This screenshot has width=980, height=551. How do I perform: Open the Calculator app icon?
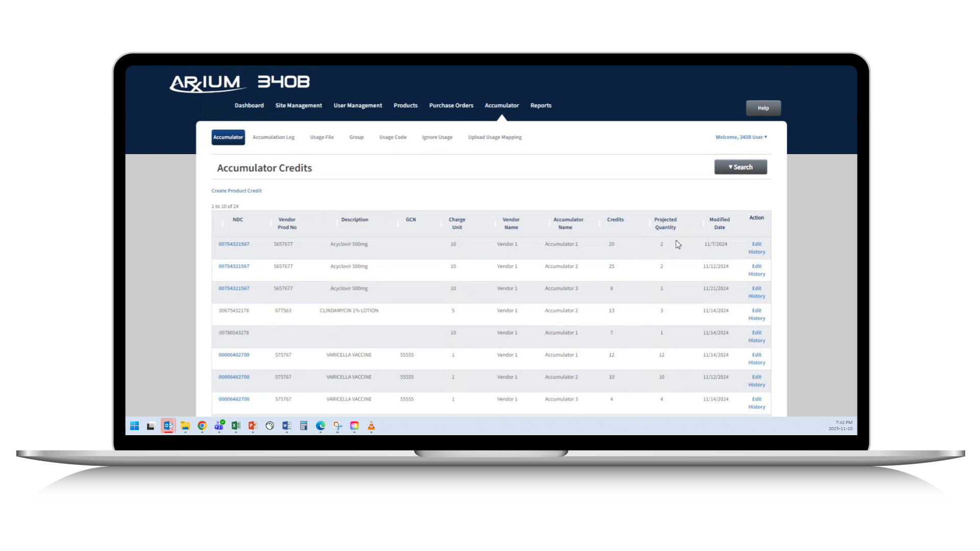pyautogui.click(x=304, y=426)
